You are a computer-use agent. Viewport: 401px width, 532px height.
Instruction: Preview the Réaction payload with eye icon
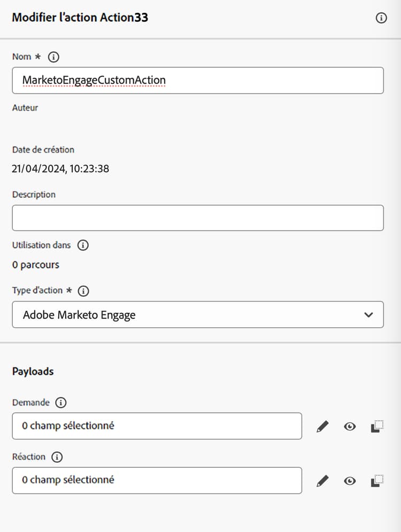pyautogui.click(x=350, y=481)
